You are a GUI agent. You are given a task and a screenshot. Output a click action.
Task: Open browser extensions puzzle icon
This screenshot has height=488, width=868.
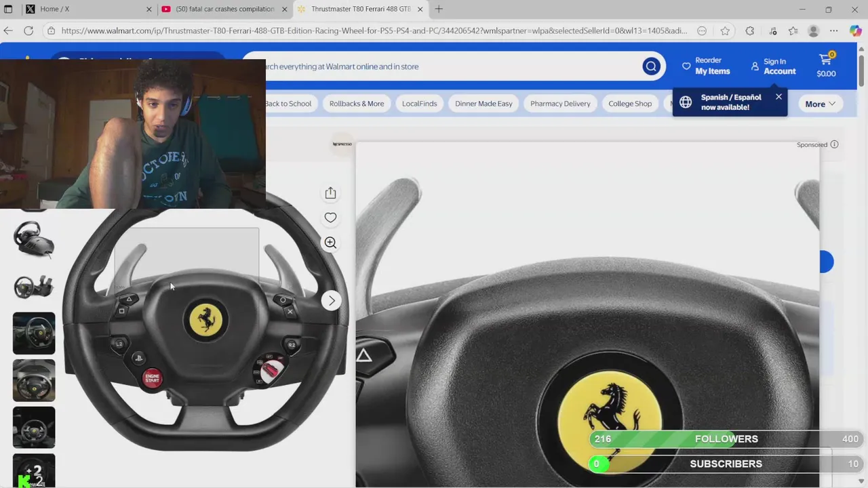[x=749, y=30]
